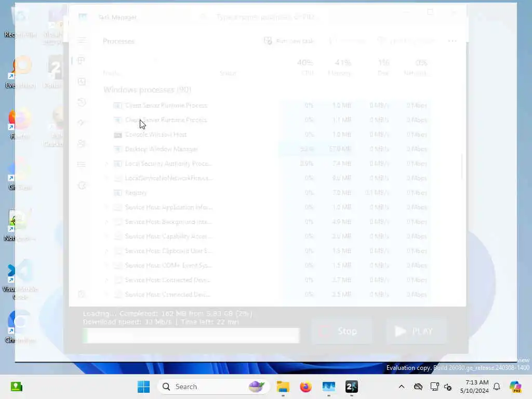The height and width of the screenshot is (399, 532).
Task: Click the taskbar Search box
Action: (214, 387)
